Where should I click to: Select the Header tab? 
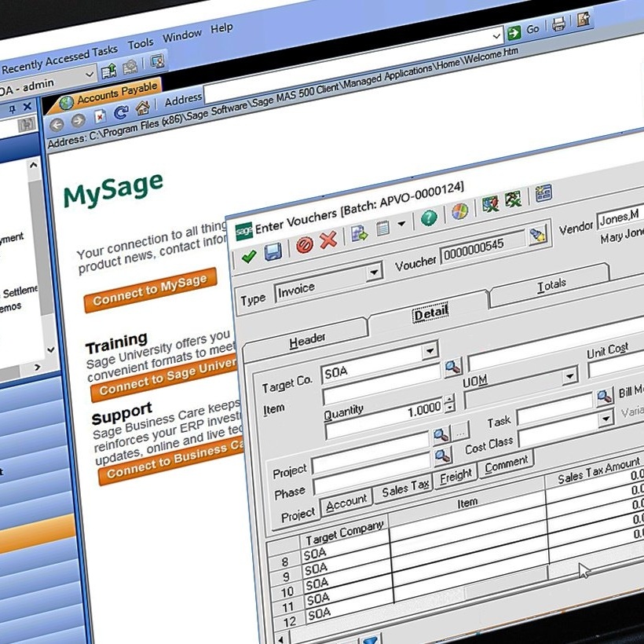(307, 339)
